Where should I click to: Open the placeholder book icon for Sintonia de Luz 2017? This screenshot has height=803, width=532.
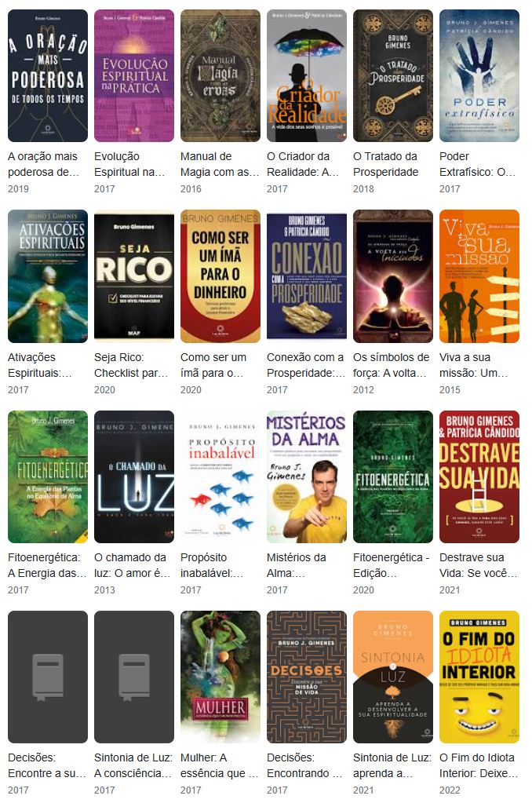click(x=133, y=677)
